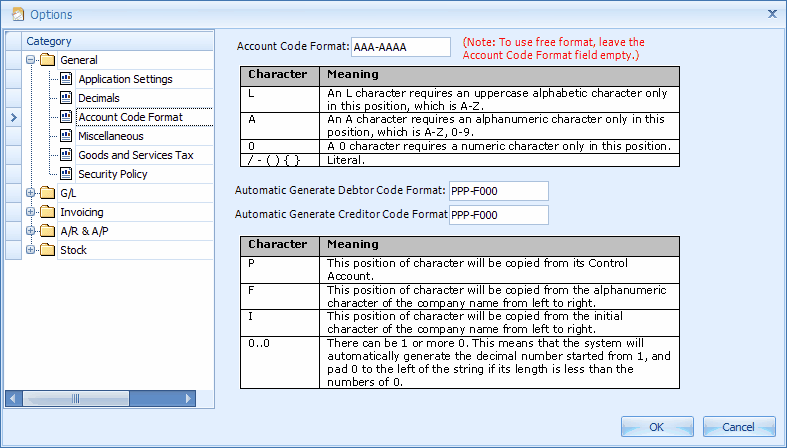
Task: Click the Cancel button
Action: click(x=739, y=427)
